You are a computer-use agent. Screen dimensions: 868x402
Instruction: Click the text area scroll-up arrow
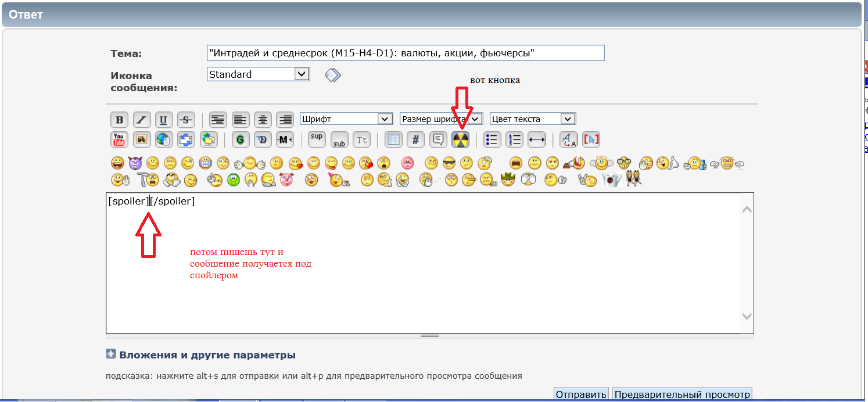coord(747,210)
